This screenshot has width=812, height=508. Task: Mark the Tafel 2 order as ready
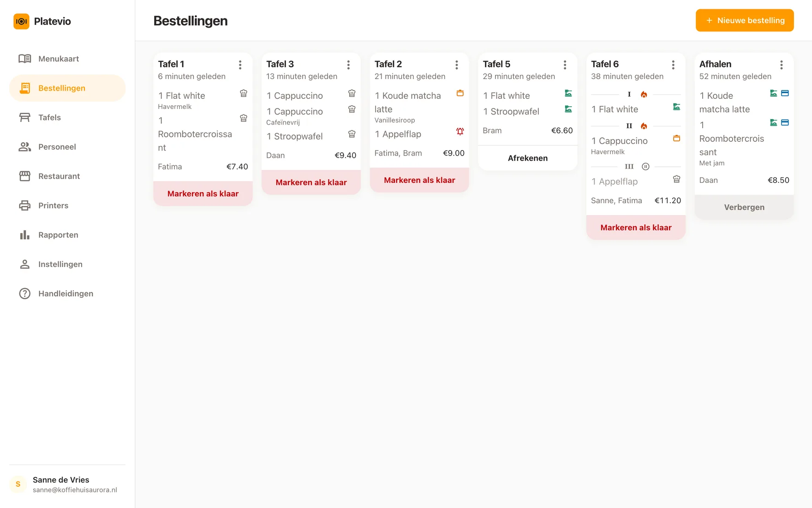coord(419,180)
